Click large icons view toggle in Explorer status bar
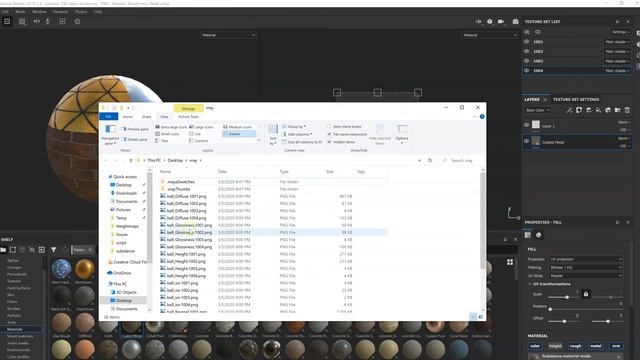The height and width of the screenshot is (360, 640). tap(481, 317)
